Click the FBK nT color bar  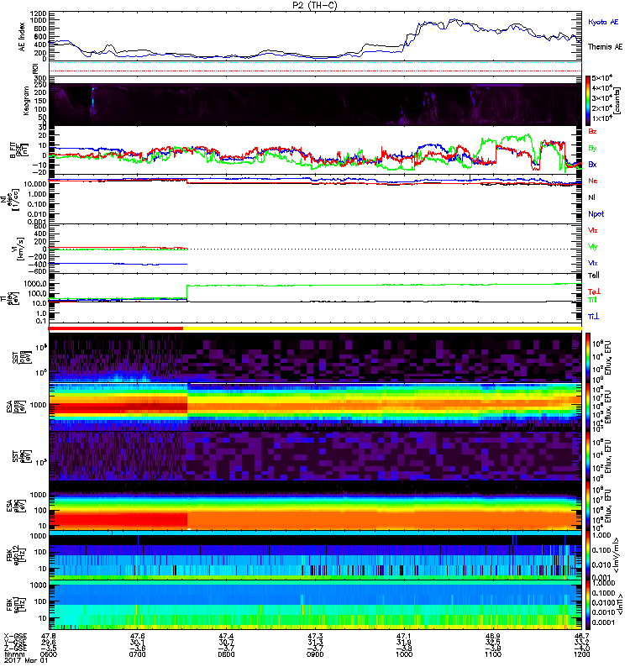588,605
